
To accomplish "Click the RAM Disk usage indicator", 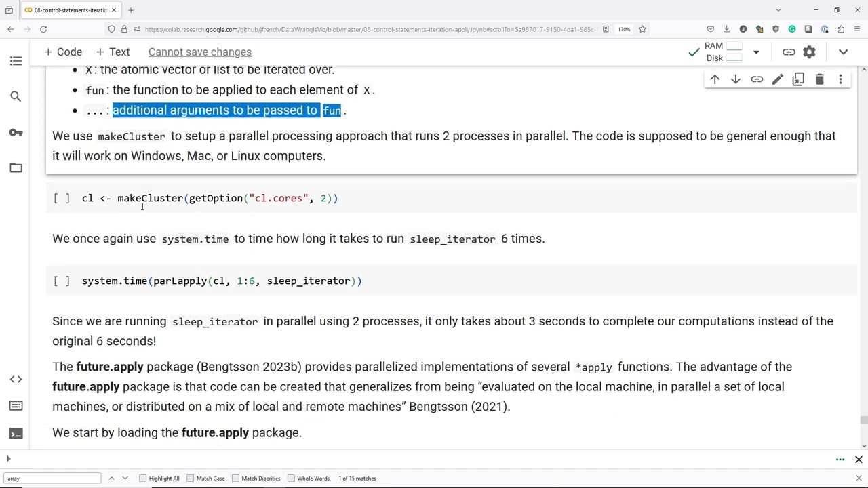I will point(724,52).
